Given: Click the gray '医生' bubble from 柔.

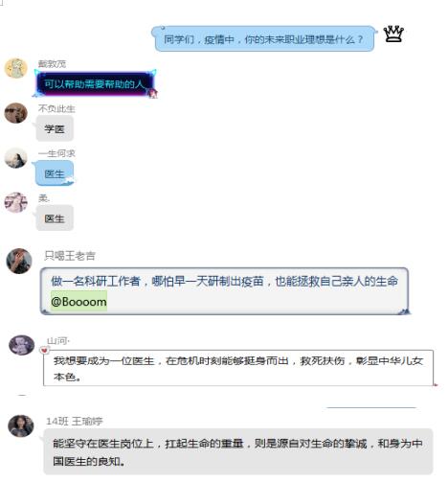Looking at the screenshot, I should (x=55, y=218).
